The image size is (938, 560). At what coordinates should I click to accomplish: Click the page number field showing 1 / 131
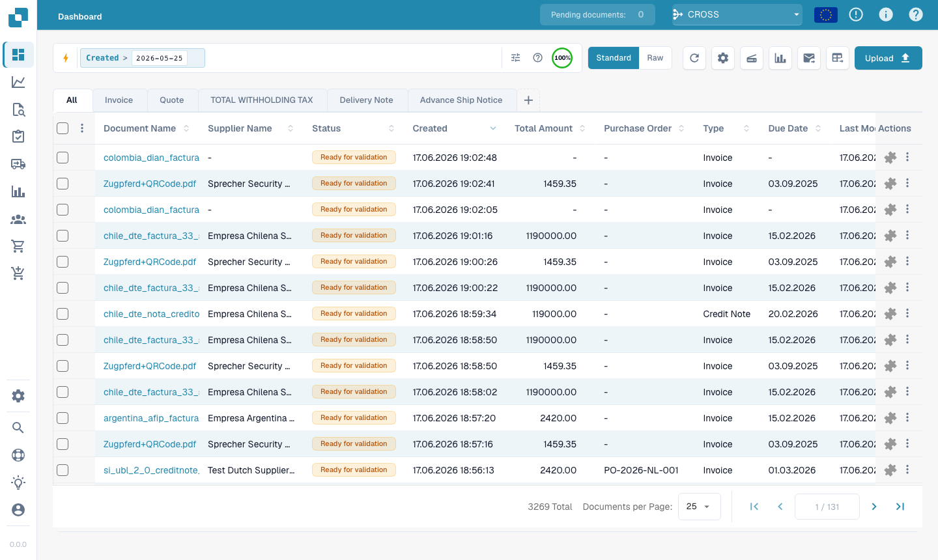[x=827, y=507]
